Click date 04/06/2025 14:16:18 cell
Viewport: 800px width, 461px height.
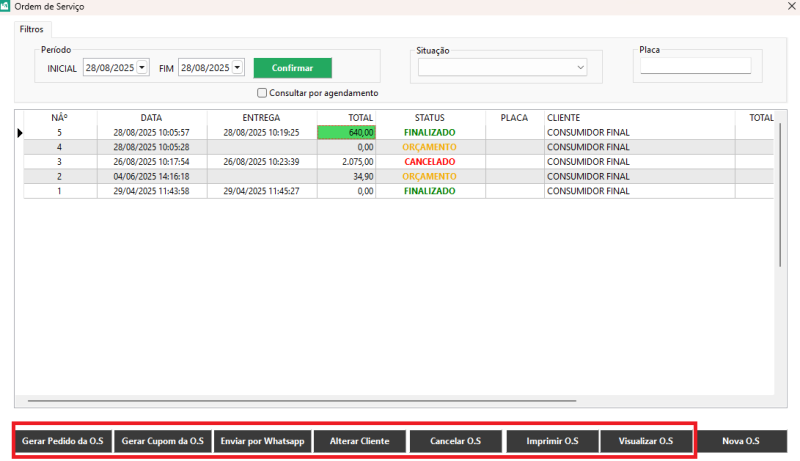[x=152, y=176]
